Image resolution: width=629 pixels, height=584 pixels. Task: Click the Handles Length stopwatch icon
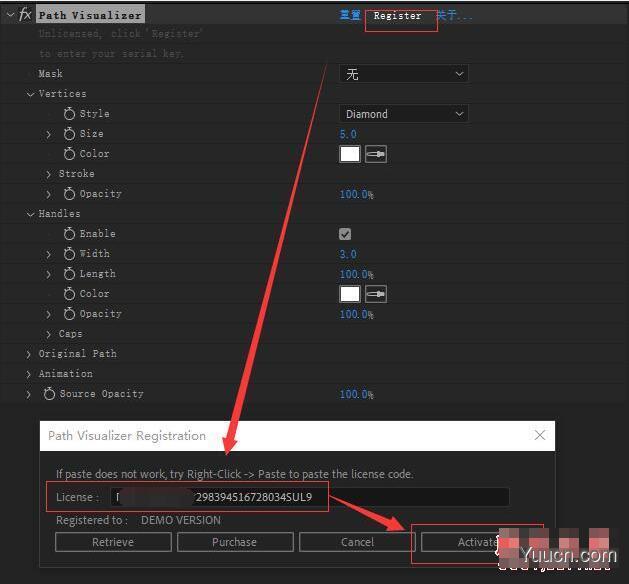coord(69,274)
